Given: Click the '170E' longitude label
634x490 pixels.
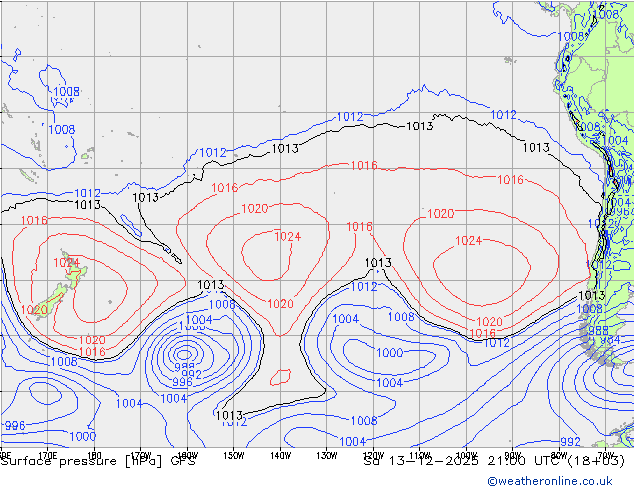Looking at the screenshot, I should 47,456.
